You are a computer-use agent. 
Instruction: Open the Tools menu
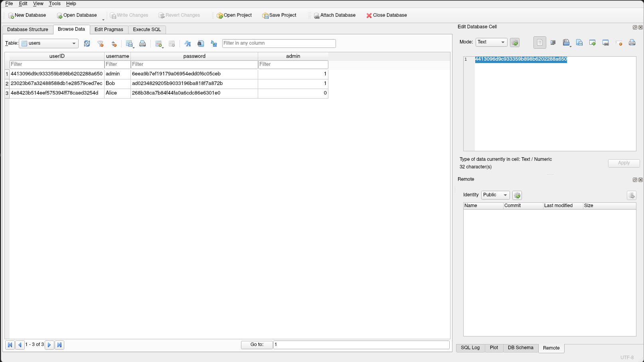tap(55, 4)
